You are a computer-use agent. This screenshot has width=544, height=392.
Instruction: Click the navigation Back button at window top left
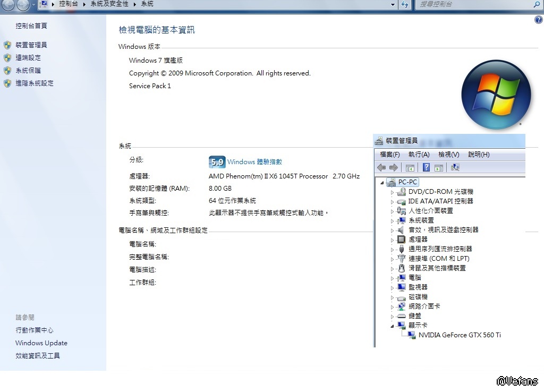point(8,4)
